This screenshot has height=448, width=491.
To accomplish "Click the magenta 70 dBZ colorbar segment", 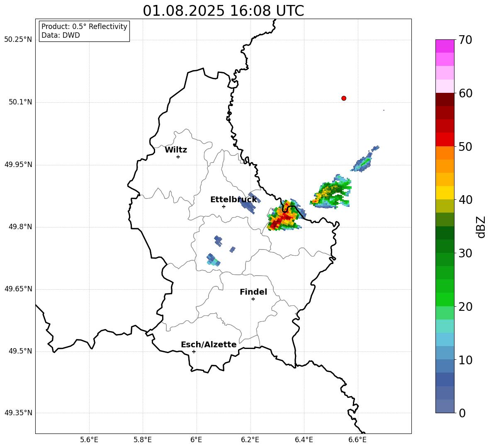I will point(445,46).
